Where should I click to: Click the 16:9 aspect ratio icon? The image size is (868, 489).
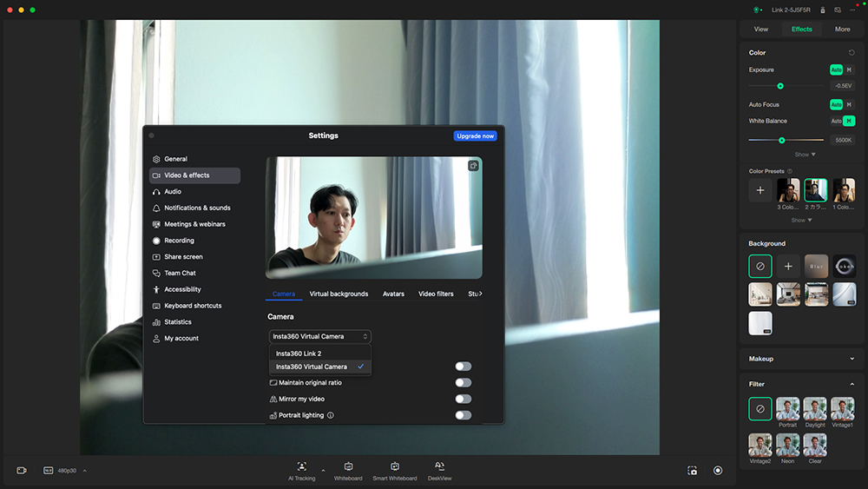click(48, 470)
